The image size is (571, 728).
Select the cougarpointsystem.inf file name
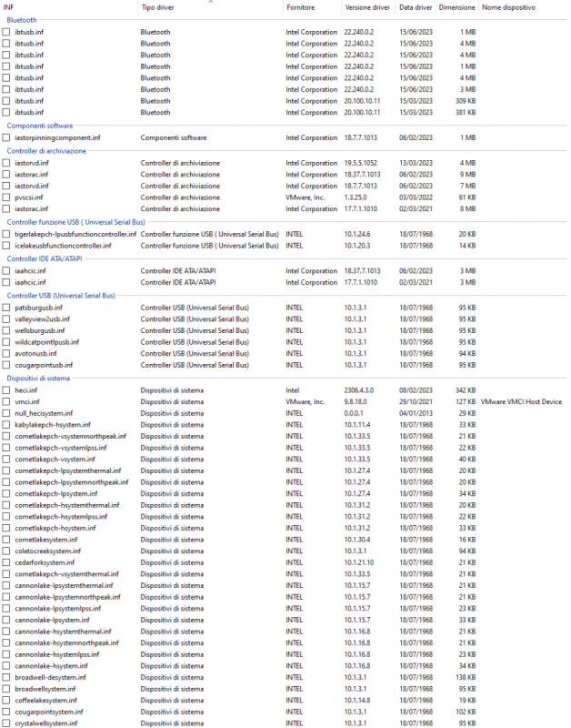click(x=49, y=712)
